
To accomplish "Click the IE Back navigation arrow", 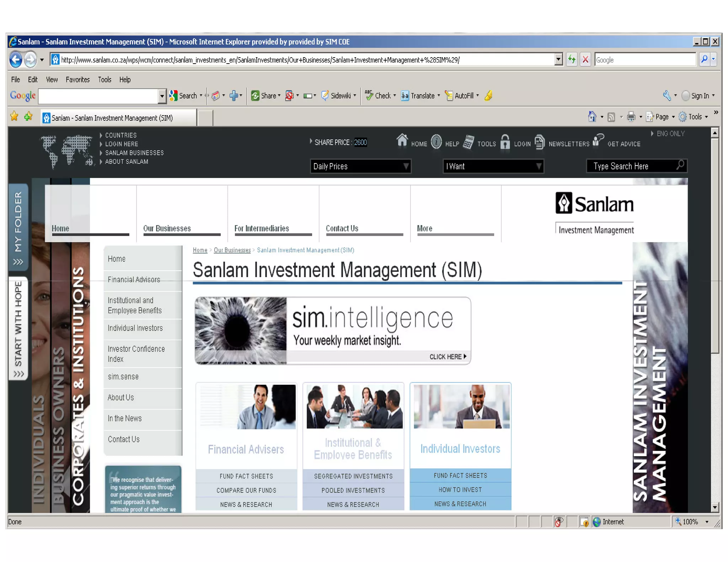I will 15,59.
